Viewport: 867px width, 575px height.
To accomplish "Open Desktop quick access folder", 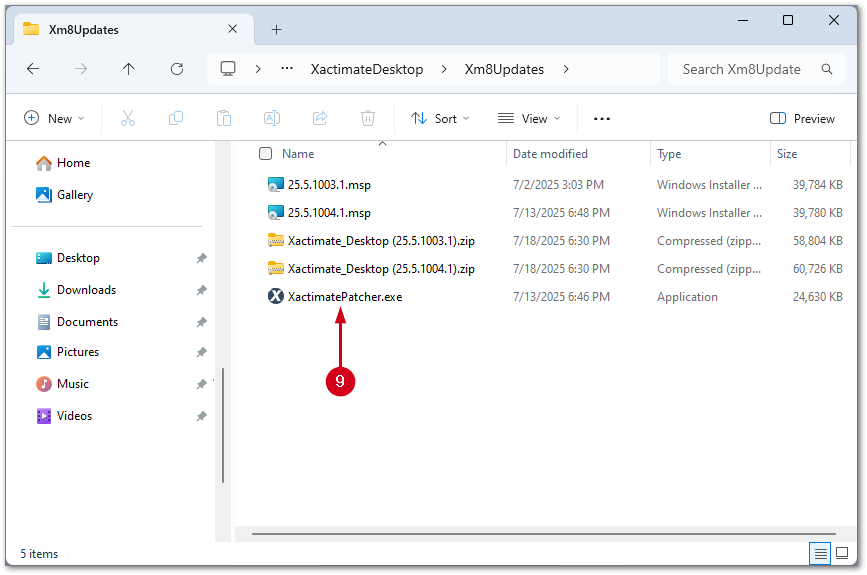I will [67, 258].
